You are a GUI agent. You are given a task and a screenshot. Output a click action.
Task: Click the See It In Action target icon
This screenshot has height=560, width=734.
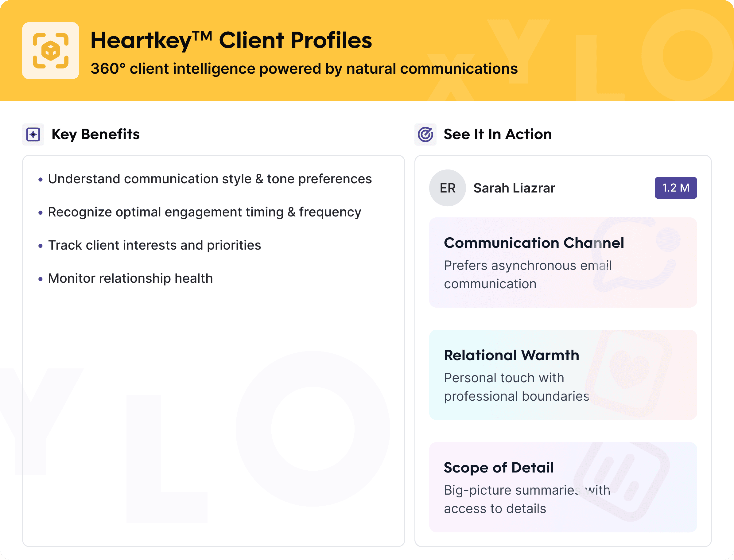[425, 135]
